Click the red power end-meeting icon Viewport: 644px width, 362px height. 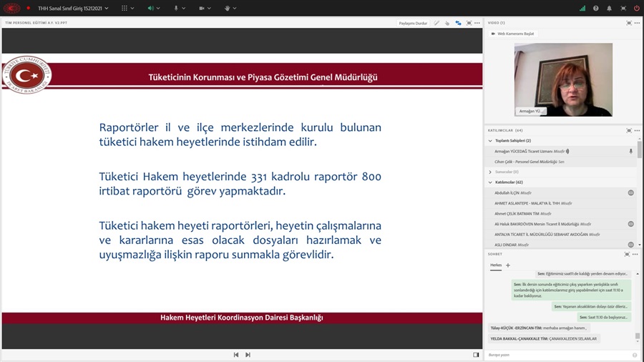point(636,8)
